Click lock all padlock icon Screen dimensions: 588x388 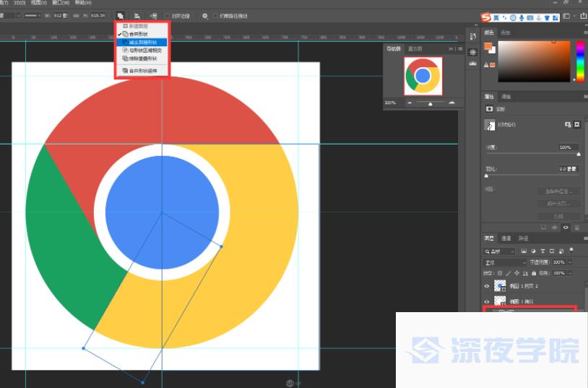pyautogui.click(x=534, y=273)
